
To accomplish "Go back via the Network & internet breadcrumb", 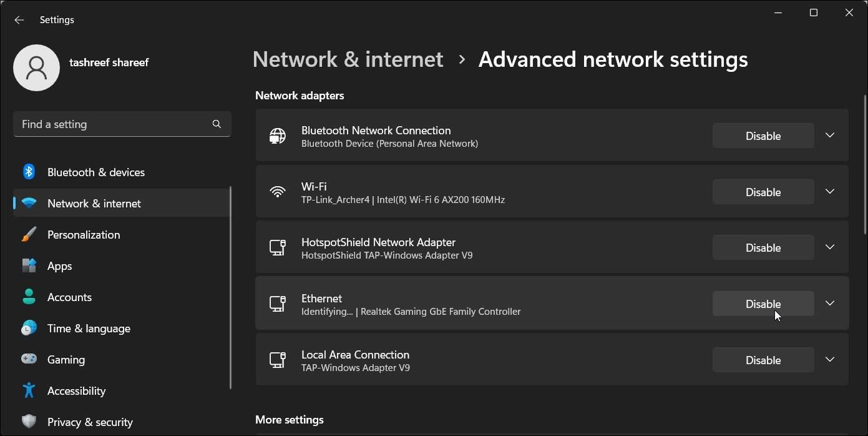I will tap(348, 59).
